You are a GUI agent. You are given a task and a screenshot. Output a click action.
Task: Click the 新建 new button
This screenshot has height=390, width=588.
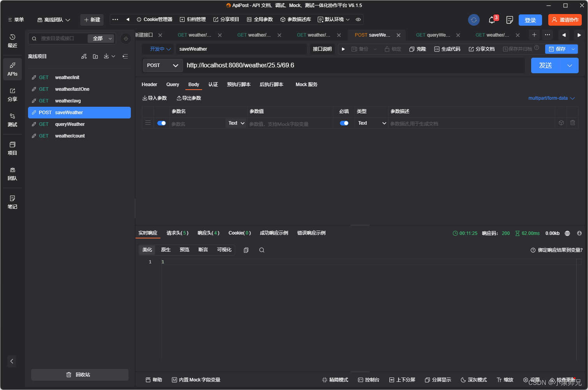coord(92,19)
